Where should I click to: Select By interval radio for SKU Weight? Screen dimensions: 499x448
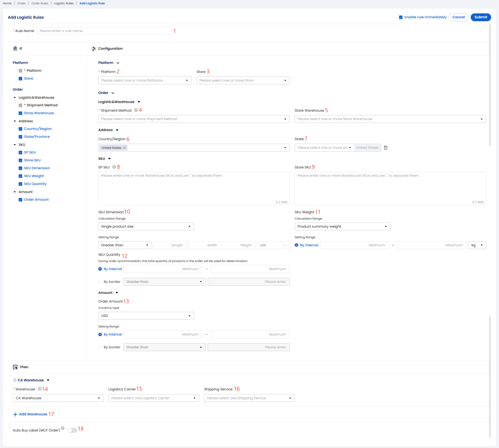(x=296, y=245)
